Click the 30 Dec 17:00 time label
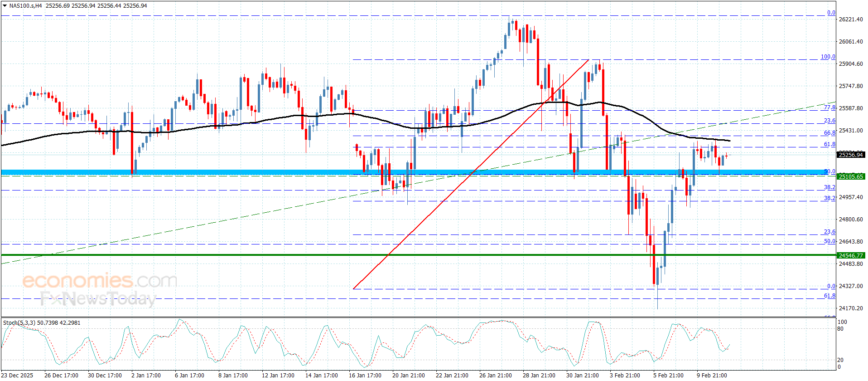 pyautogui.click(x=105, y=376)
